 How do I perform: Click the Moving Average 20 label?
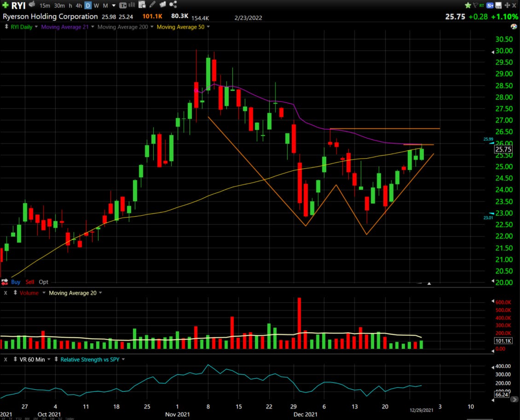coord(73,293)
